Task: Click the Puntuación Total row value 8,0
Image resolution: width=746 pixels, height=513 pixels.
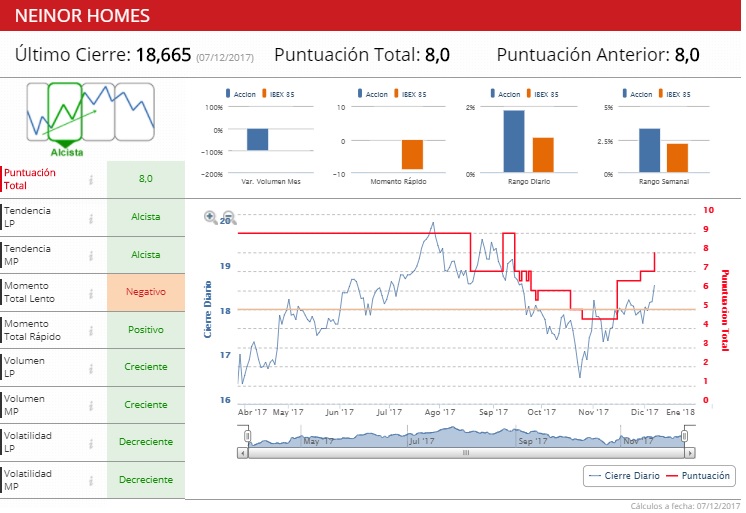Action: coord(146,179)
